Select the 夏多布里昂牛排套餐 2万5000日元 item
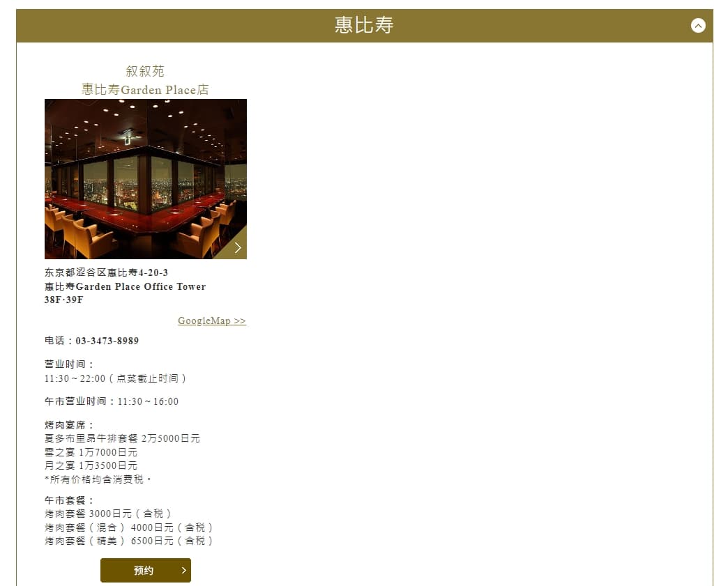Viewport: 728px width, 586px height. [122, 438]
